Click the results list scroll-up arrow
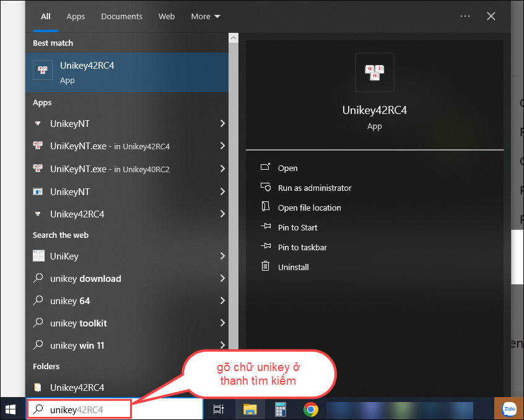The image size is (524, 420). [234, 38]
